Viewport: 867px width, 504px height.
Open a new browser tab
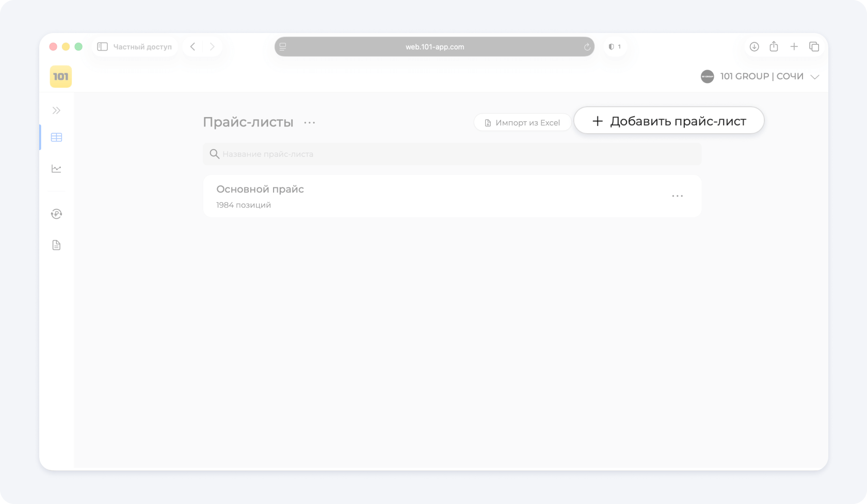point(794,47)
